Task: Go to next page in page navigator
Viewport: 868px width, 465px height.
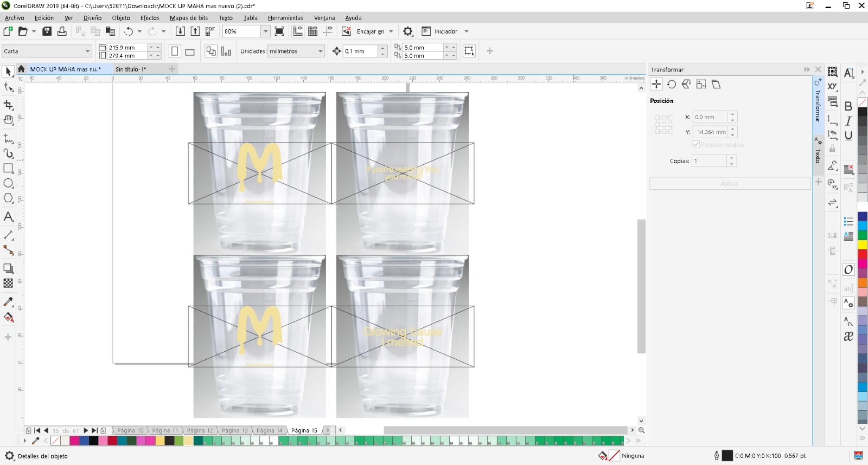Action: tap(86, 430)
